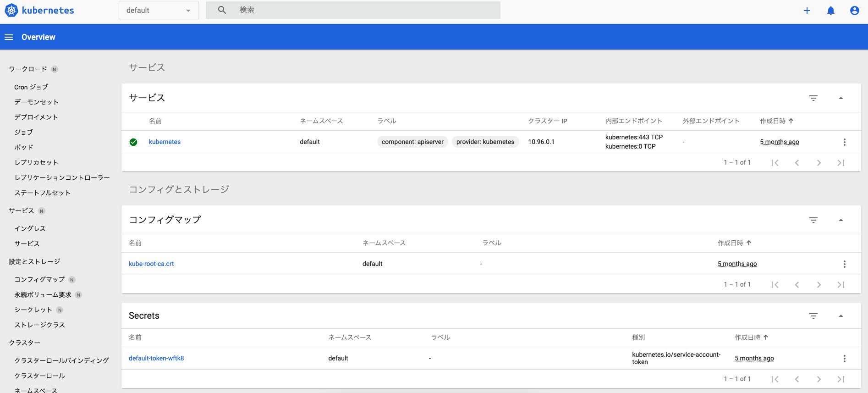
Task: Go to next page in コンフィグマップ pagination
Action: pyautogui.click(x=819, y=285)
